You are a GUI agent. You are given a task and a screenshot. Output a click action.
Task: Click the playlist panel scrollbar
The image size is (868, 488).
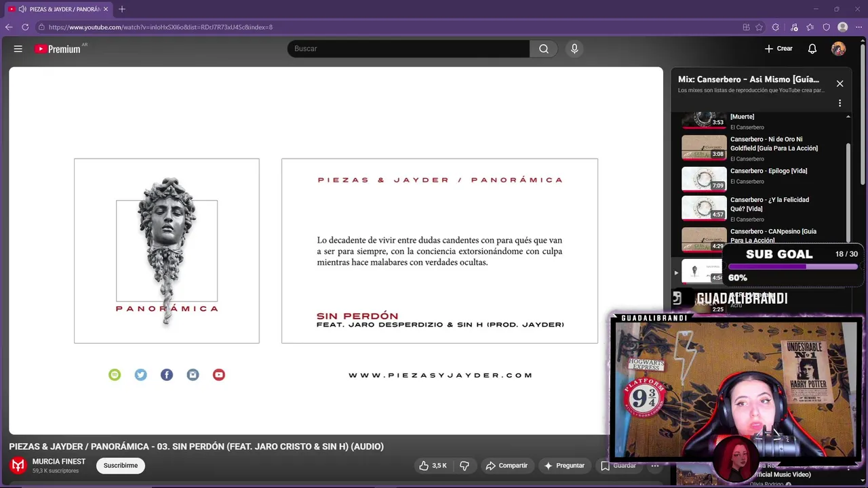848,193
